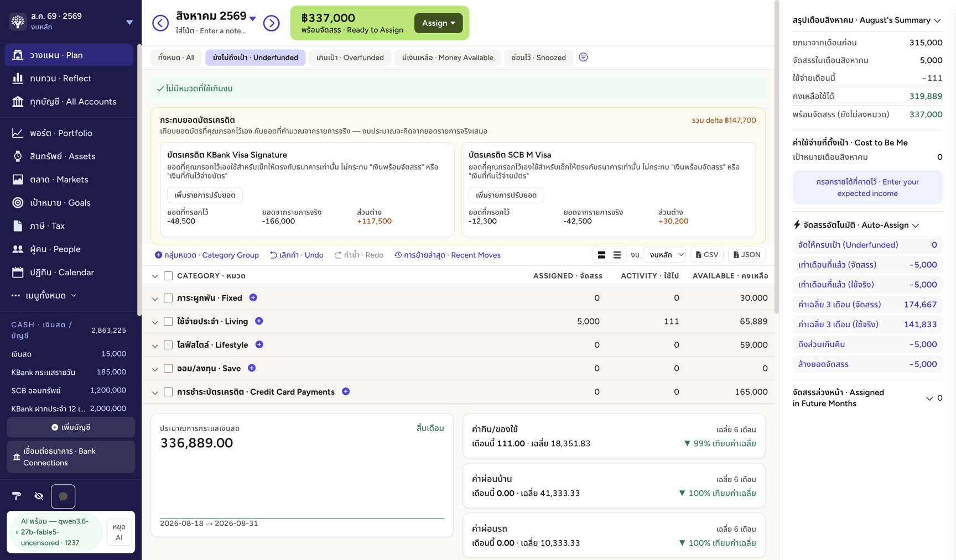Check the select-all CATEGORY header checkbox

click(168, 276)
